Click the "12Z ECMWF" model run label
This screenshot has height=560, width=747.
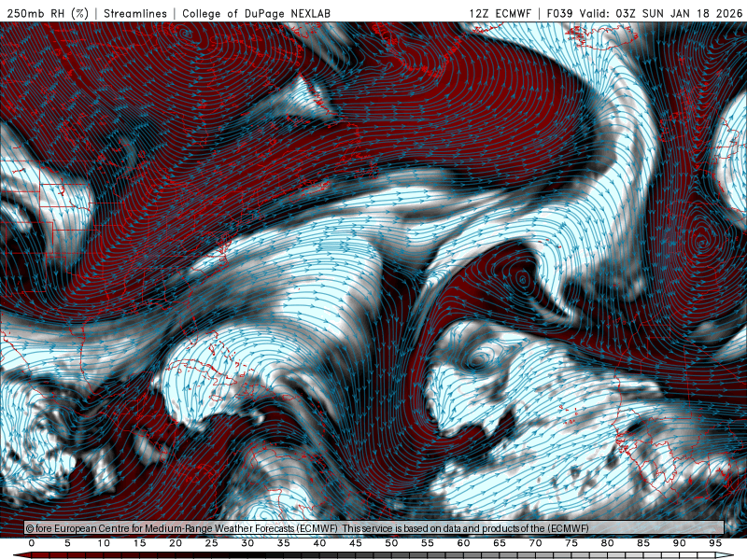tap(500, 13)
